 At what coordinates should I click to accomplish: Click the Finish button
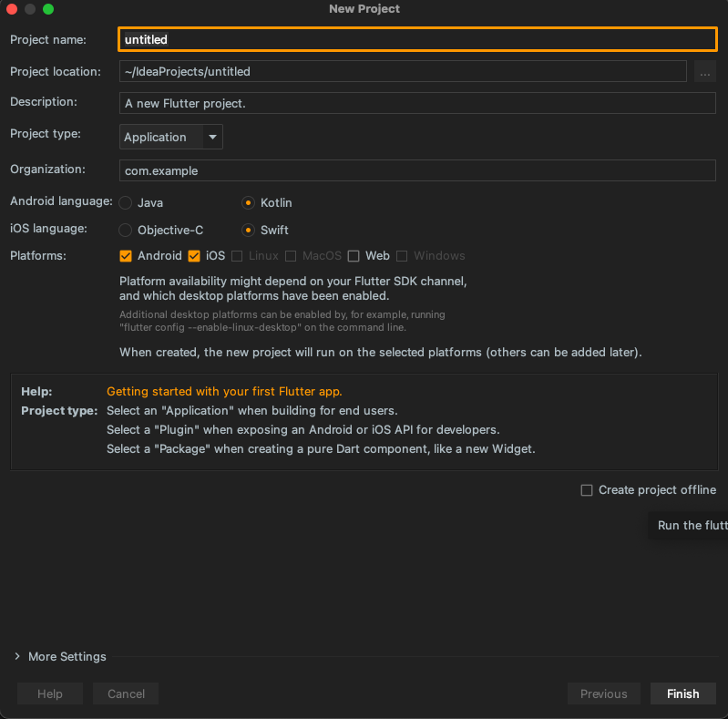(x=683, y=693)
